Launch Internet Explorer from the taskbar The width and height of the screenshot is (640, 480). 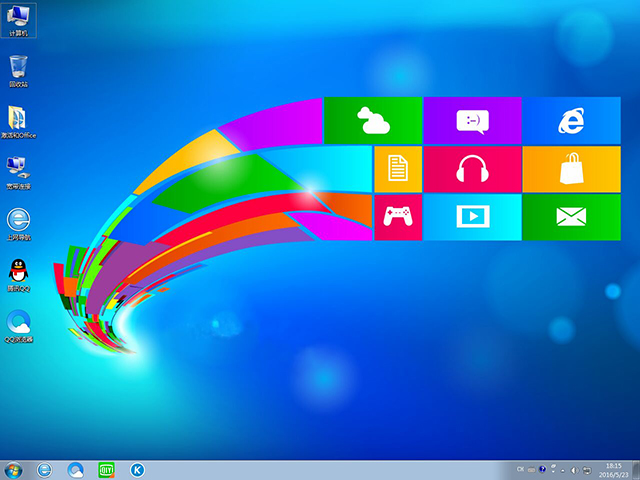(44, 470)
